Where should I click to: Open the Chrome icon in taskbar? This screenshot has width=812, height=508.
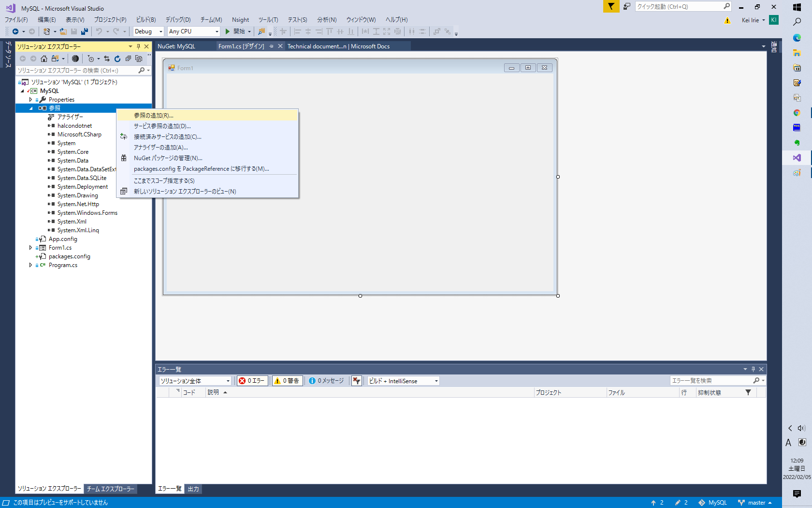coord(797,113)
